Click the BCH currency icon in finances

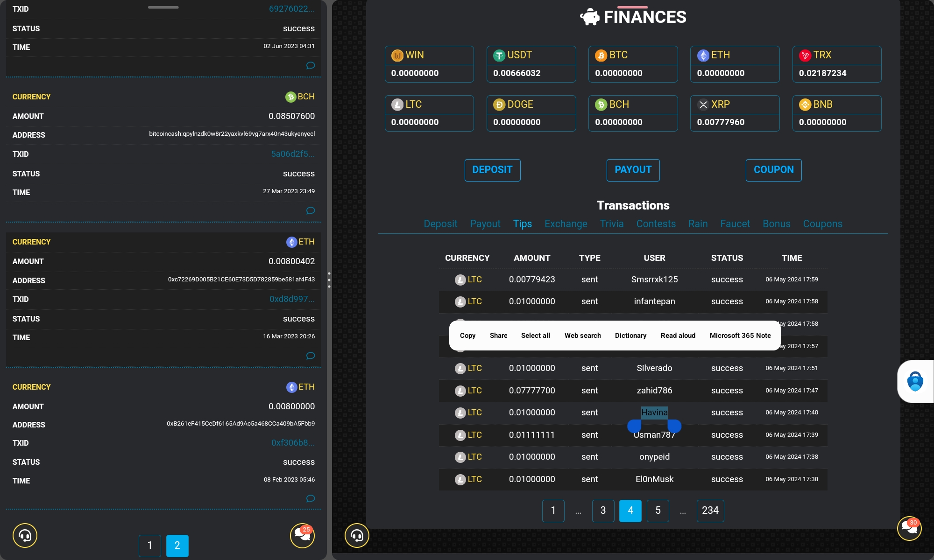(600, 105)
